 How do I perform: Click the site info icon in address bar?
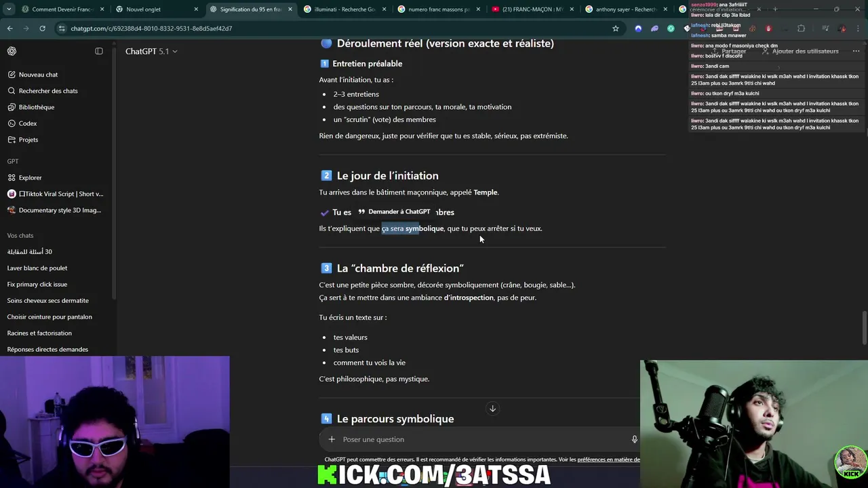point(62,28)
